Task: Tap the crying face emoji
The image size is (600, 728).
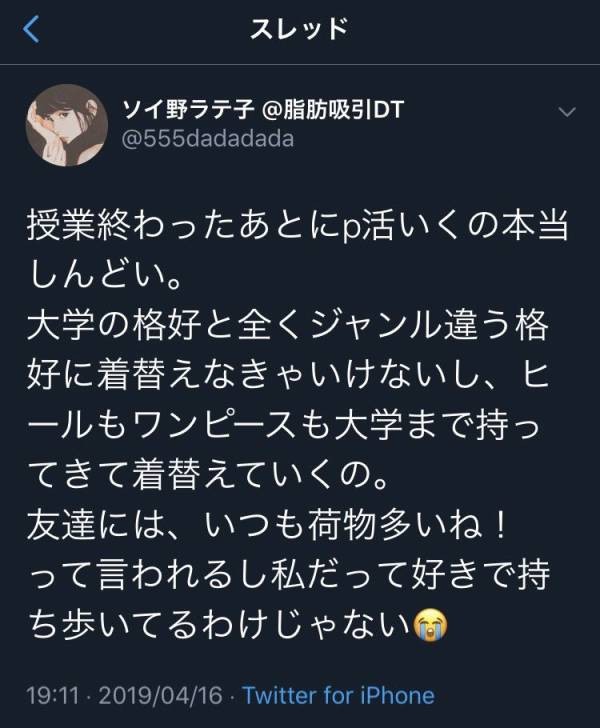Action: click(430, 625)
